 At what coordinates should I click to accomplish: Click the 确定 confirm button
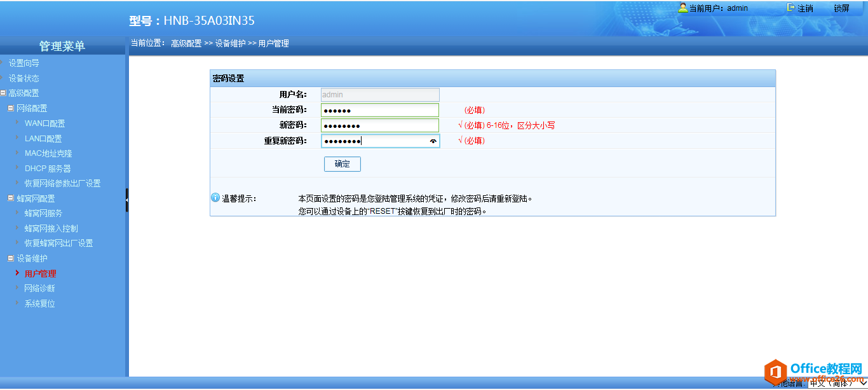click(x=342, y=164)
